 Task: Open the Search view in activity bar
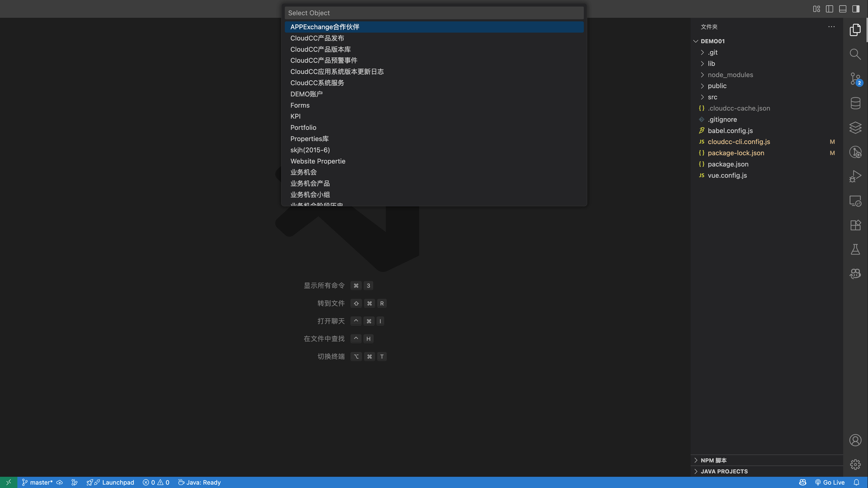pos(855,54)
